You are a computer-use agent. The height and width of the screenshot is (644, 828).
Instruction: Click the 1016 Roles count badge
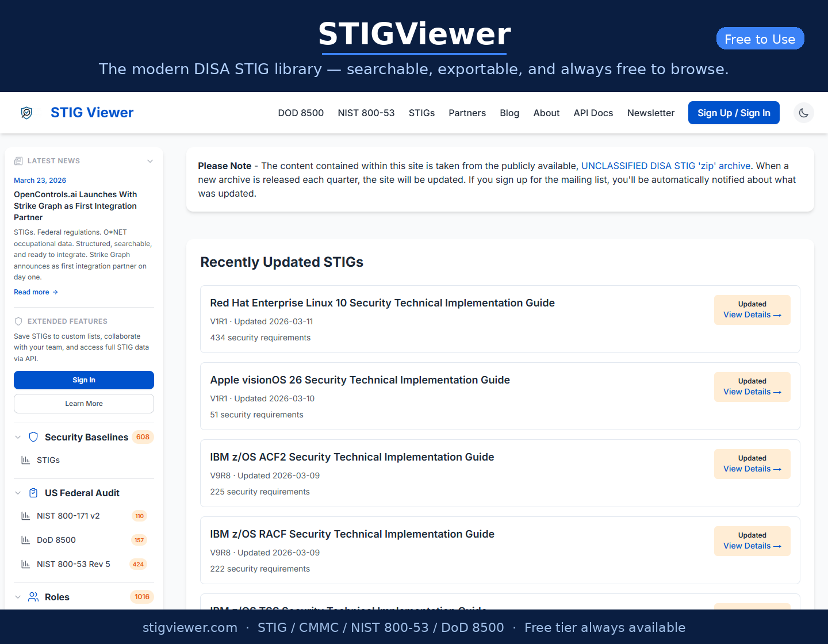pos(142,597)
